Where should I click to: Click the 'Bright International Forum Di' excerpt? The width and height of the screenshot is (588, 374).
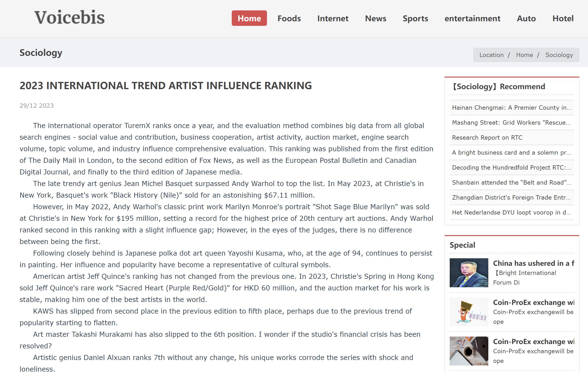(525, 278)
